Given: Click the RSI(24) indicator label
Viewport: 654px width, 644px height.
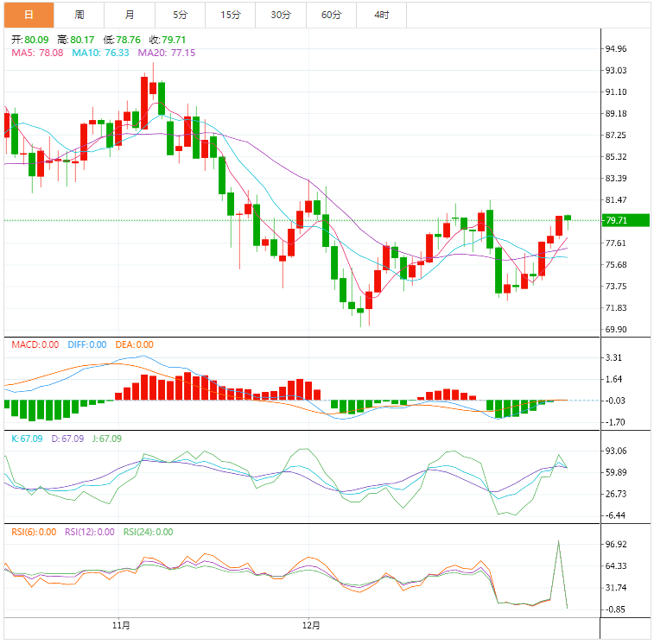Looking at the screenshot, I should pyautogui.click(x=148, y=532).
